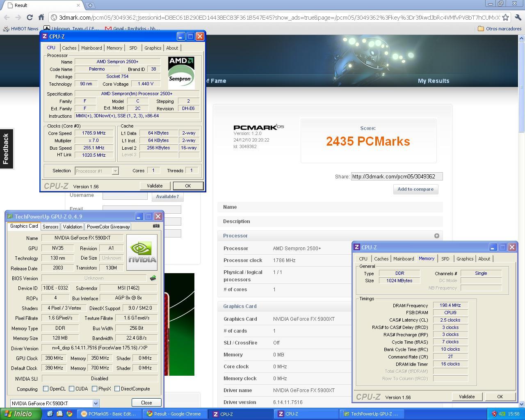Open a new Chrome tab
525x420 pixels.
(90, 5)
